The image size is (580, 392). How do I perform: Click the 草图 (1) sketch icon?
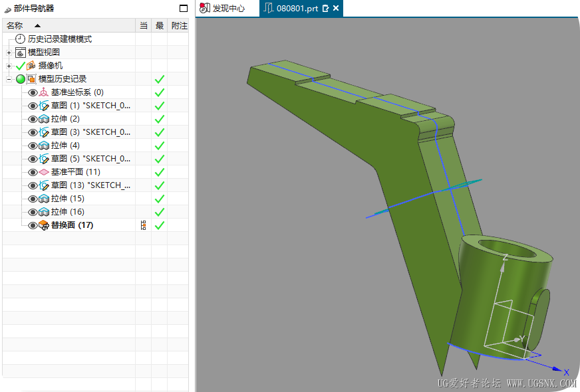point(44,106)
